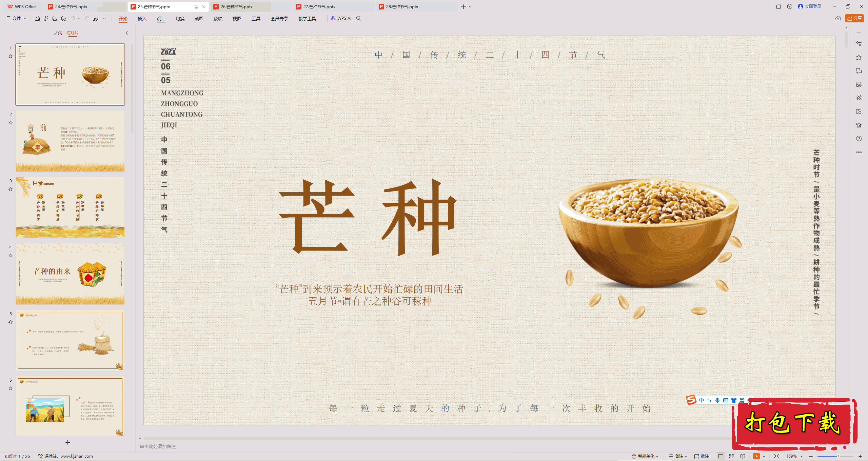Open the 设计 ribbon tab
This screenshot has width=868, height=461.
point(161,19)
